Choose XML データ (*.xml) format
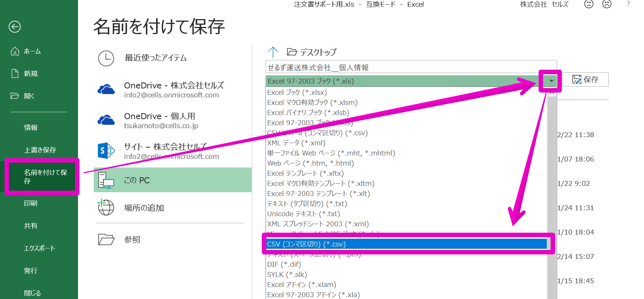644x299 pixels. click(296, 143)
